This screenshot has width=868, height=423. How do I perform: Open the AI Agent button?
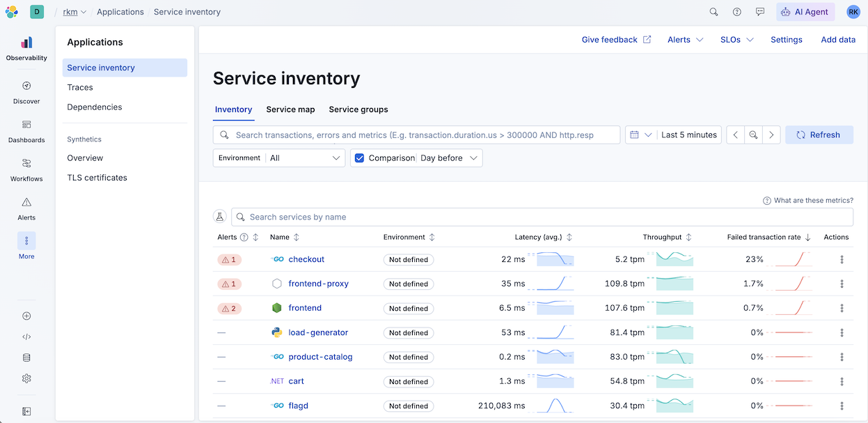coord(805,12)
